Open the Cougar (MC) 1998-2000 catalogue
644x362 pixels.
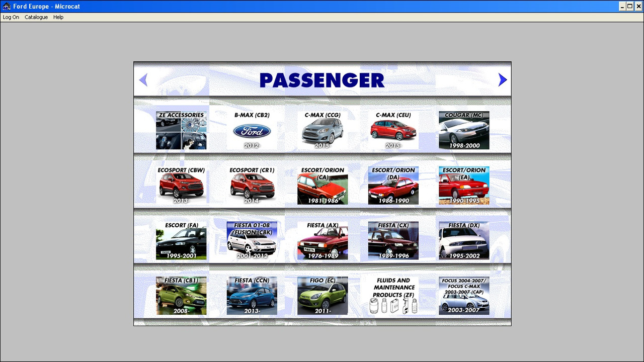(464, 130)
